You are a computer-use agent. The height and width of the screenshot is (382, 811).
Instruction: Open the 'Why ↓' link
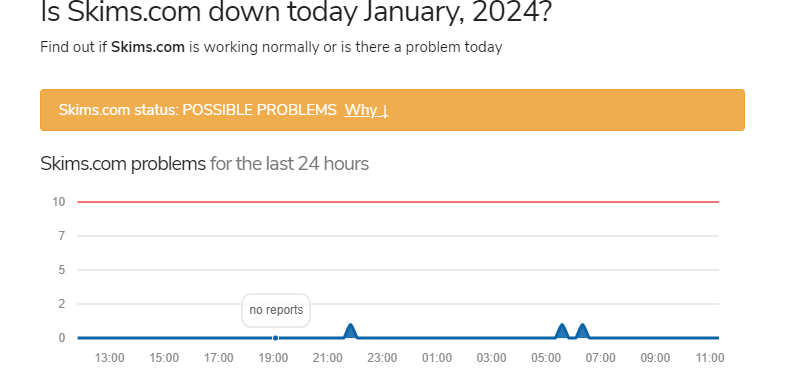(366, 110)
